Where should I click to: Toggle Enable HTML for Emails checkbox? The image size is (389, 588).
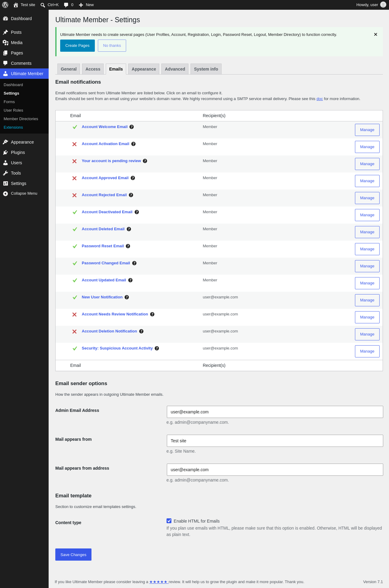169,521
